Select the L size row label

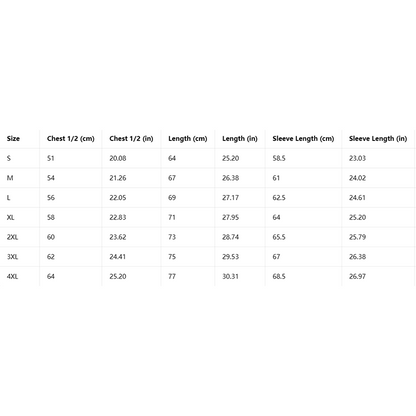point(9,198)
